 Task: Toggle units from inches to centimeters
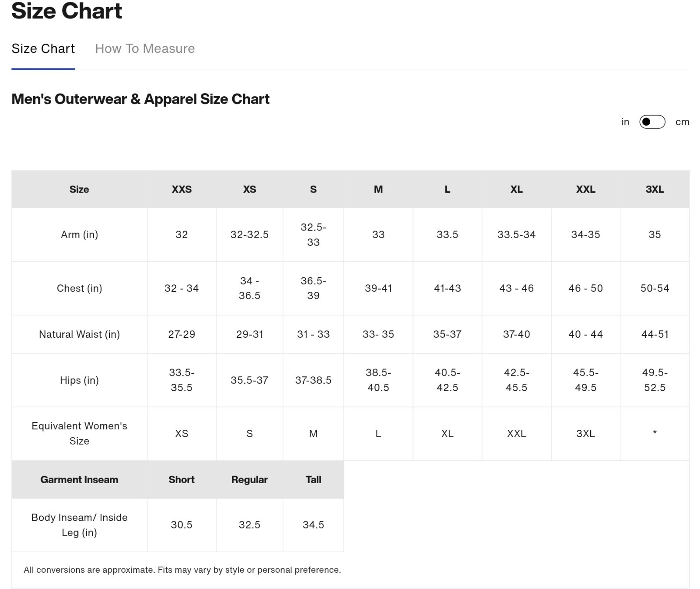tap(652, 122)
